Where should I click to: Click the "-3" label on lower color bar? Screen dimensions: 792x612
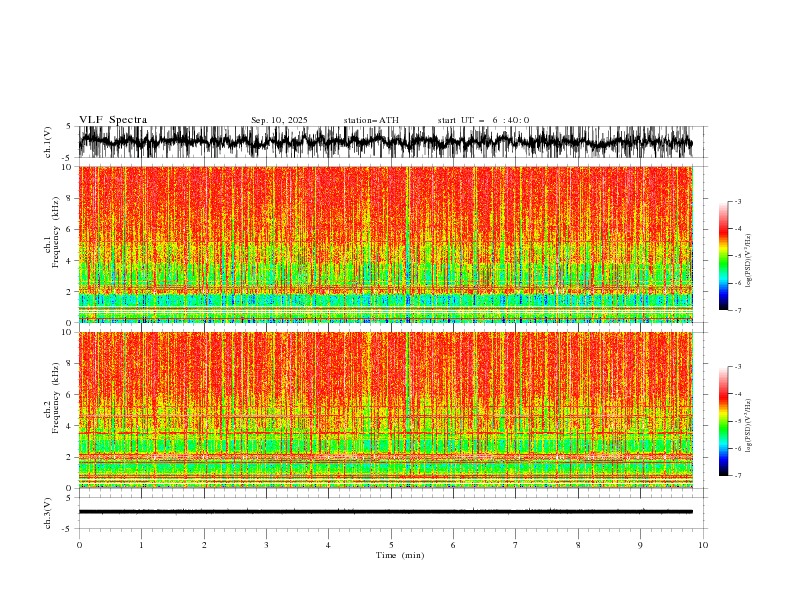click(738, 367)
